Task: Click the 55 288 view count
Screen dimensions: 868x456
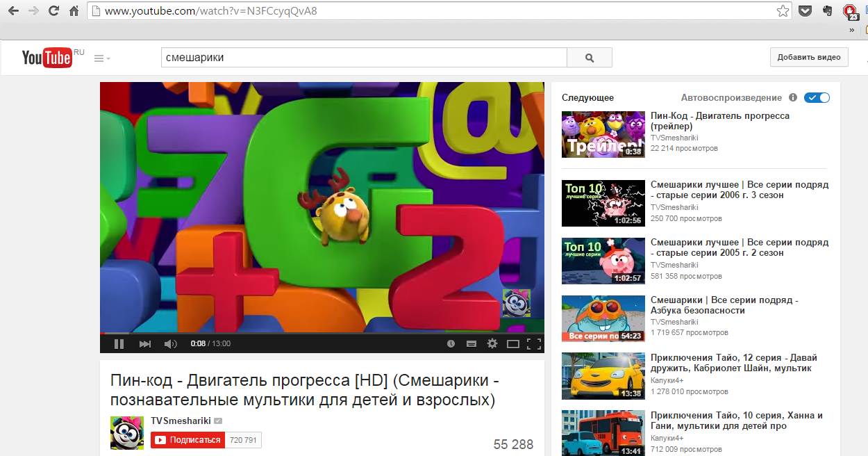Action: pyautogui.click(x=513, y=444)
